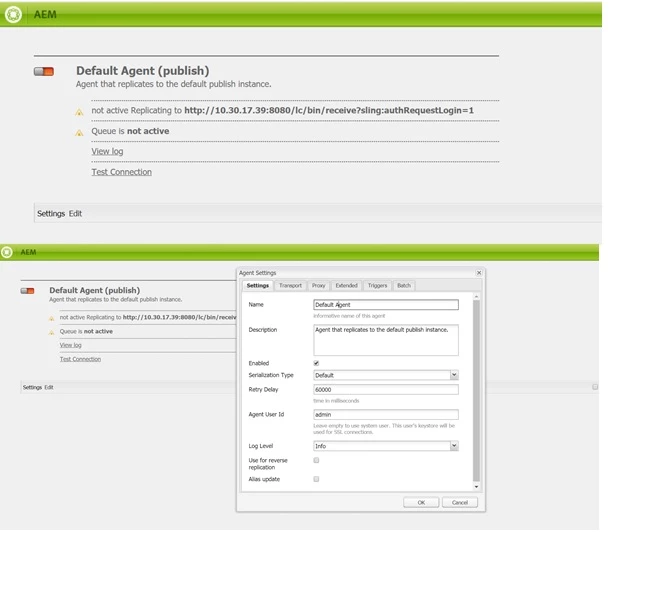
Task: Select the Settings tab in dialog
Action: click(258, 286)
